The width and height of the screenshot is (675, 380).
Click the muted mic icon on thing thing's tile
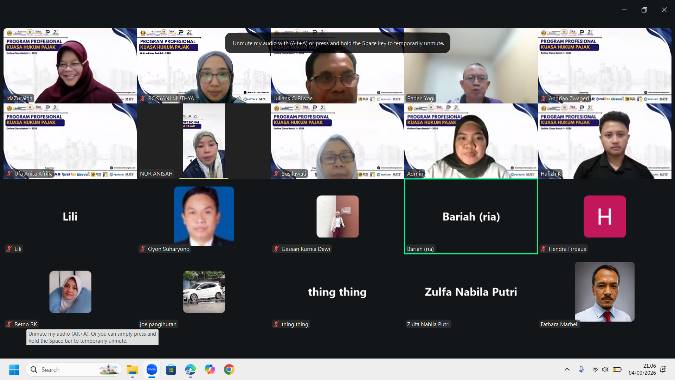click(276, 324)
